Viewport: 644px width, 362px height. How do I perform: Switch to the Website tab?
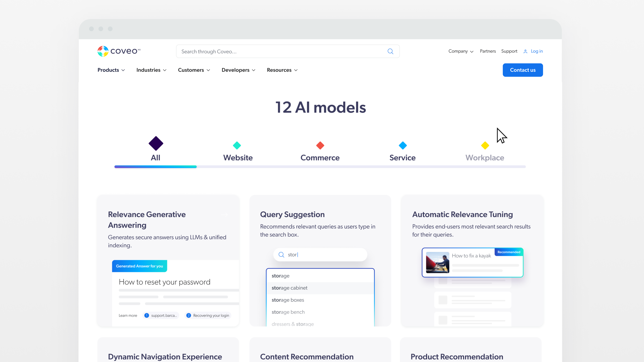tap(238, 158)
